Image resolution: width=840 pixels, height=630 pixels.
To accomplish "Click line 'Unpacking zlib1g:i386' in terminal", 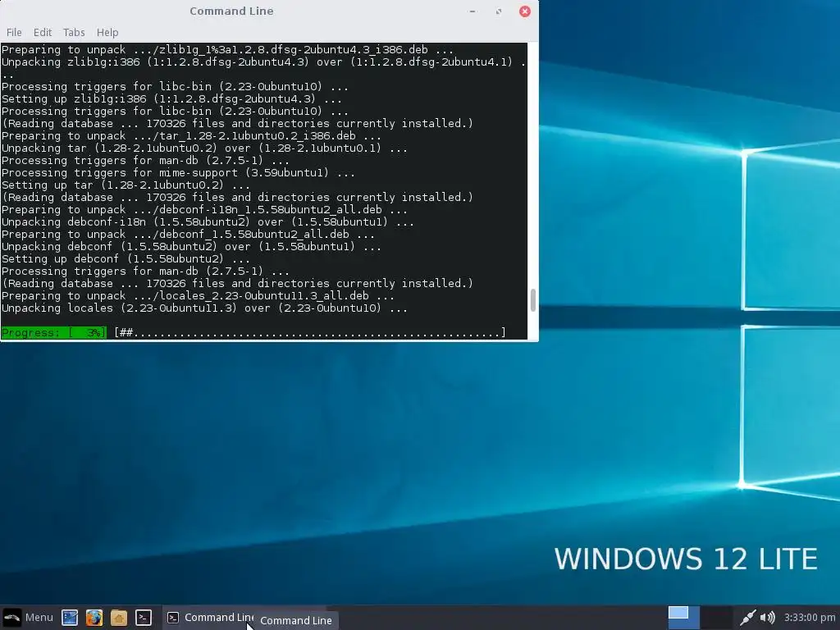I will pyautogui.click(x=263, y=62).
